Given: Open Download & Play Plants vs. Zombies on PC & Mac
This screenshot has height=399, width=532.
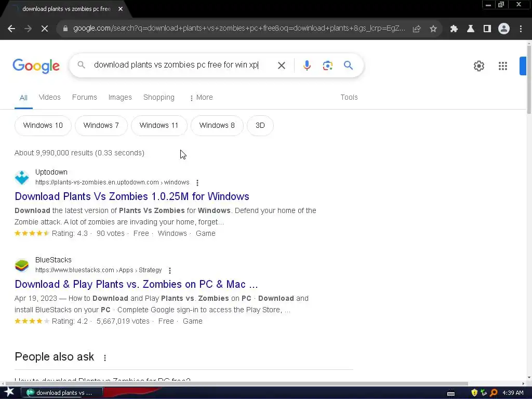Looking at the screenshot, I should click(x=137, y=284).
